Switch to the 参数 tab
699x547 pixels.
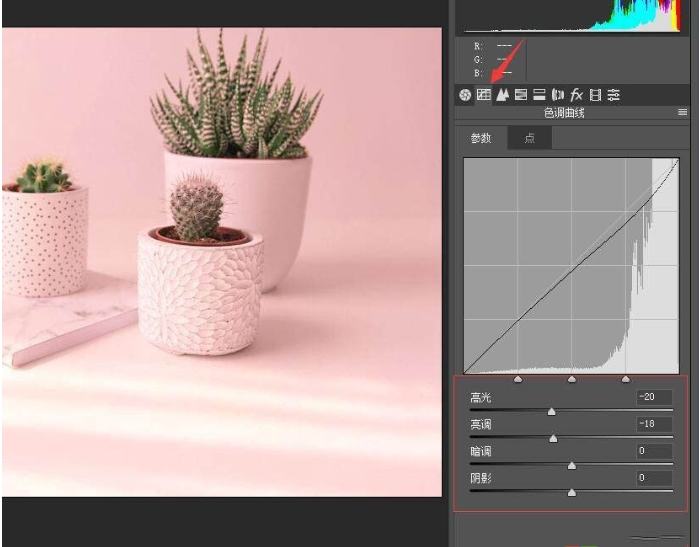click(x=481, y=139)
